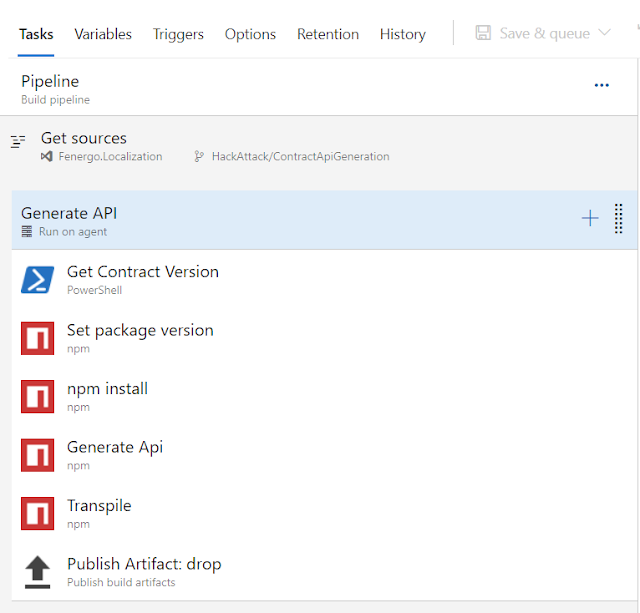Go to the Options tab
This screenshot has height=613, width=640.
point(250,34)
